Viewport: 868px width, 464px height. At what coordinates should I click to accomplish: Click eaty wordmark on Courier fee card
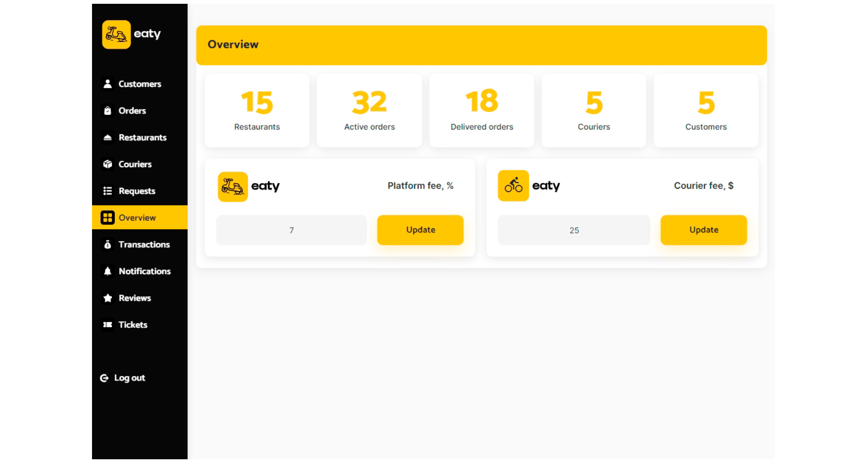546,186
